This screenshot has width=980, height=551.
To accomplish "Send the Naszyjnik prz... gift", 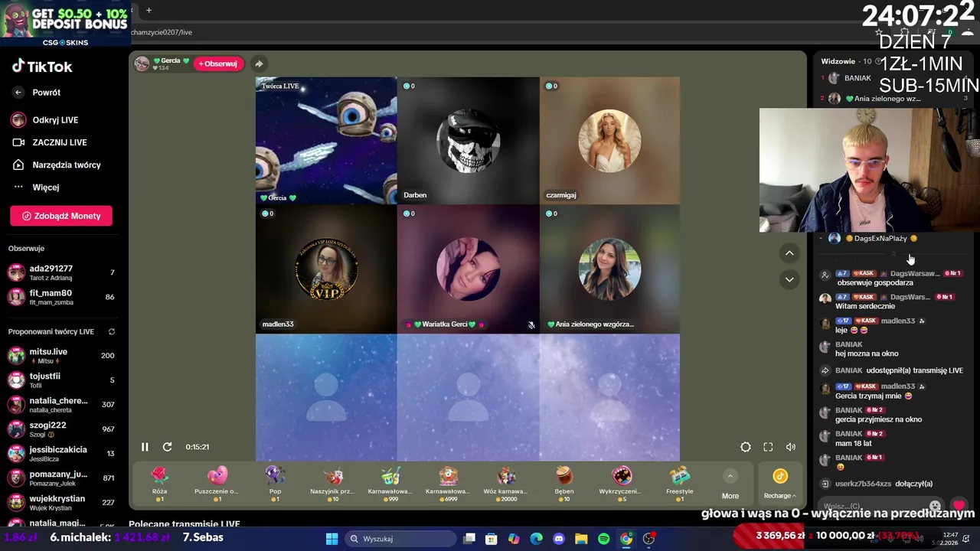I will (332, 484).
